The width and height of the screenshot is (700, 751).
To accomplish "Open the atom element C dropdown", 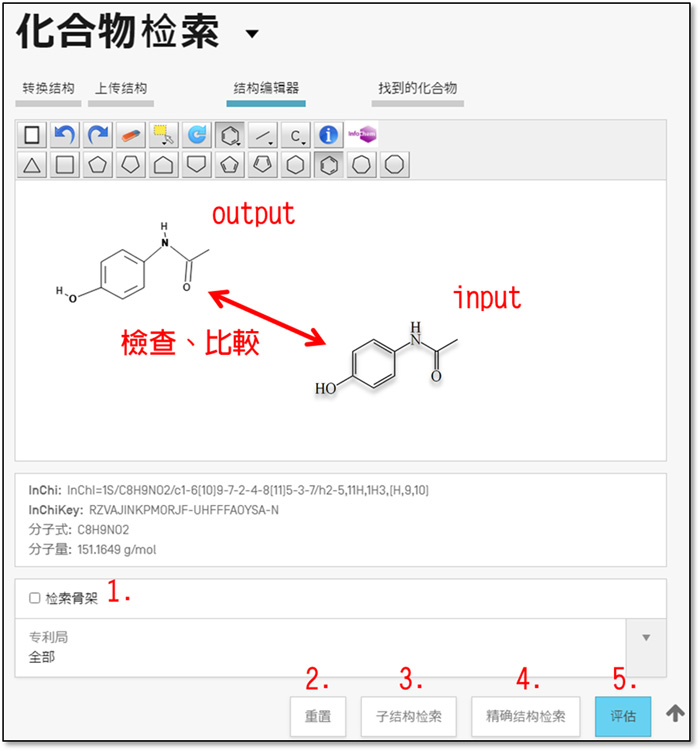I will pos(296,134).
